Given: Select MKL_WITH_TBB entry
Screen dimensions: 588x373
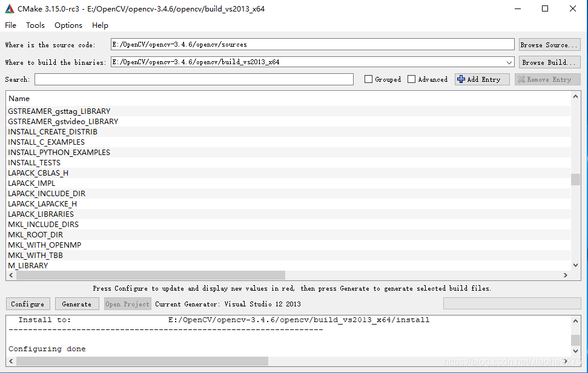Looking at the screenshot, I should coord(289,256).
